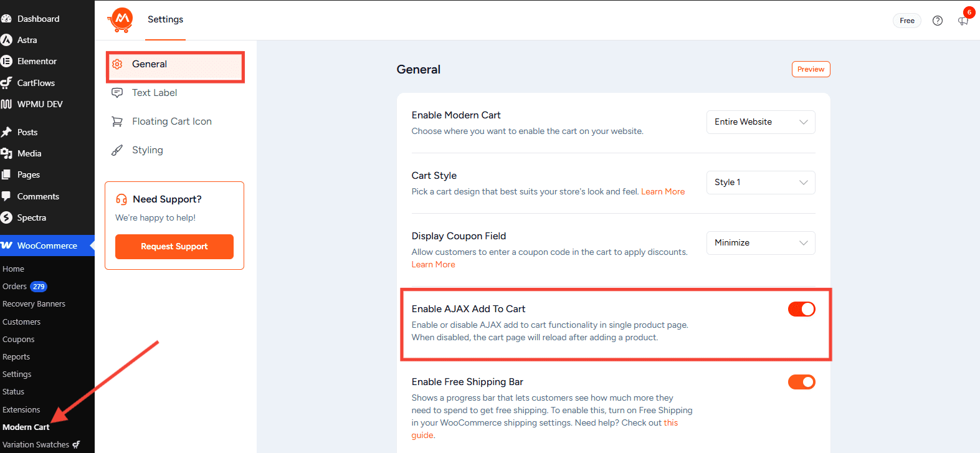Click the Request Support button
This screenshot has width=980, height=453.
click(174, 247)
